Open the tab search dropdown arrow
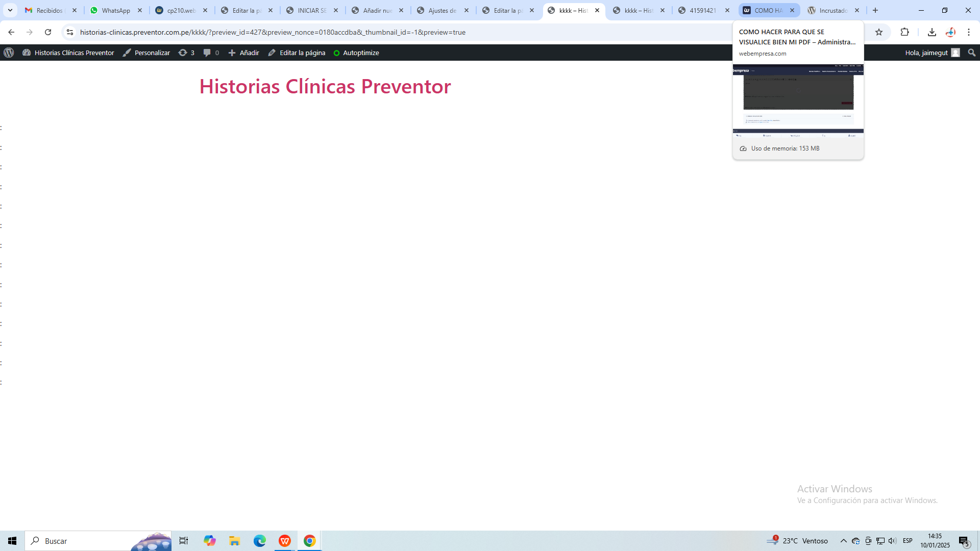Screen dimensions: 980x551 (10, 10)
